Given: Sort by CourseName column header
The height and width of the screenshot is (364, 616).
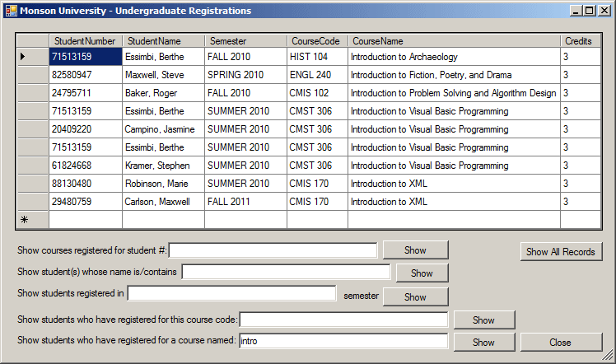Looking at the screenshot, I should (x=454, y=41).
